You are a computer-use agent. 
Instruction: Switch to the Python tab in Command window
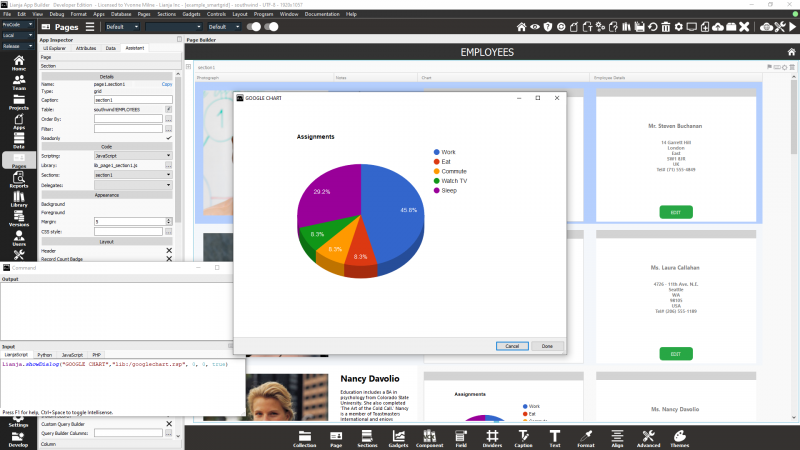pos(45,355)
